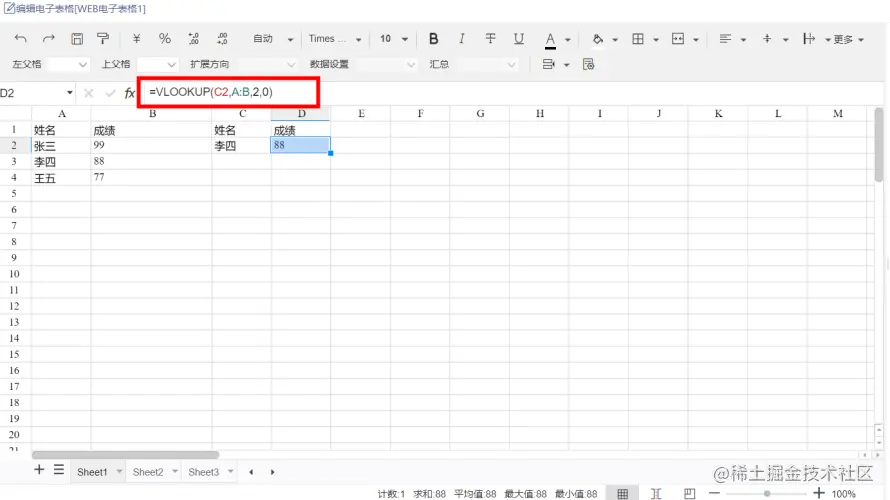Toggle strikethrough formatting

tap(490, 39)
